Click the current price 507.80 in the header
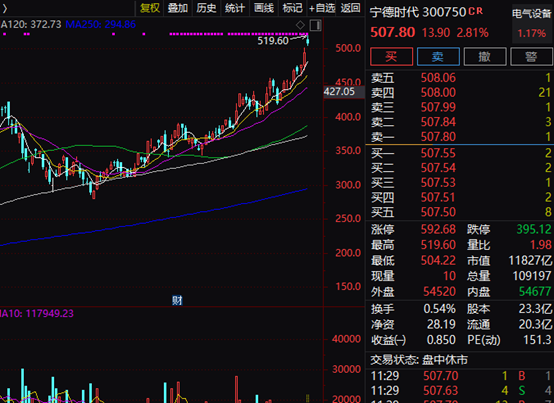 [x=393, y=32]
